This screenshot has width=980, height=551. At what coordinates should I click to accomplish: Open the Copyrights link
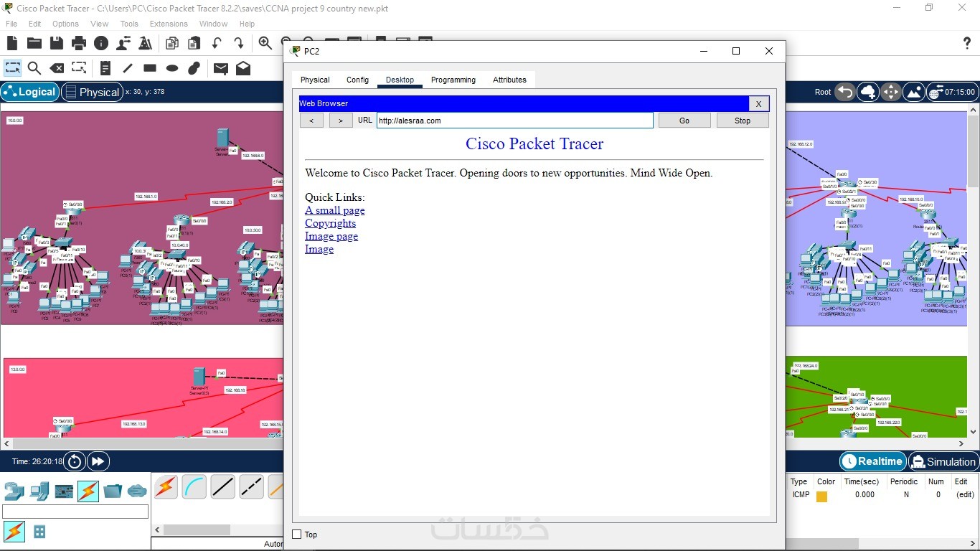[x=331, y=223]
